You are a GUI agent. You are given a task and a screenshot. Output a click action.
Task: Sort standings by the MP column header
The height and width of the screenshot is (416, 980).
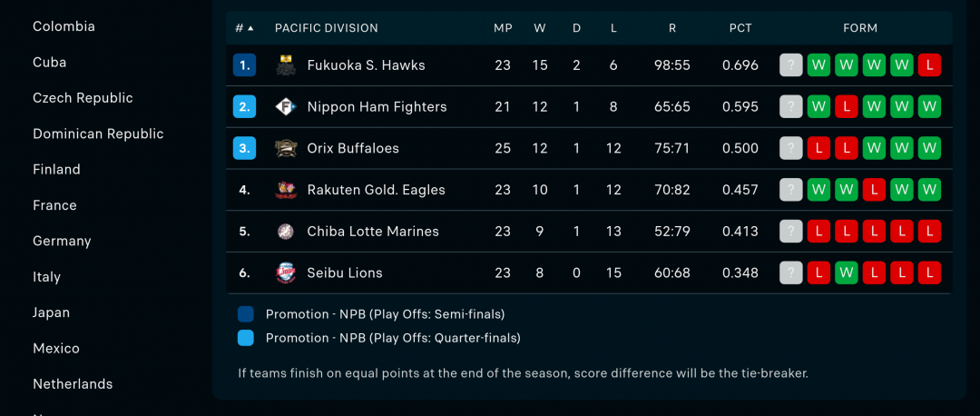[x=503, y=28]
